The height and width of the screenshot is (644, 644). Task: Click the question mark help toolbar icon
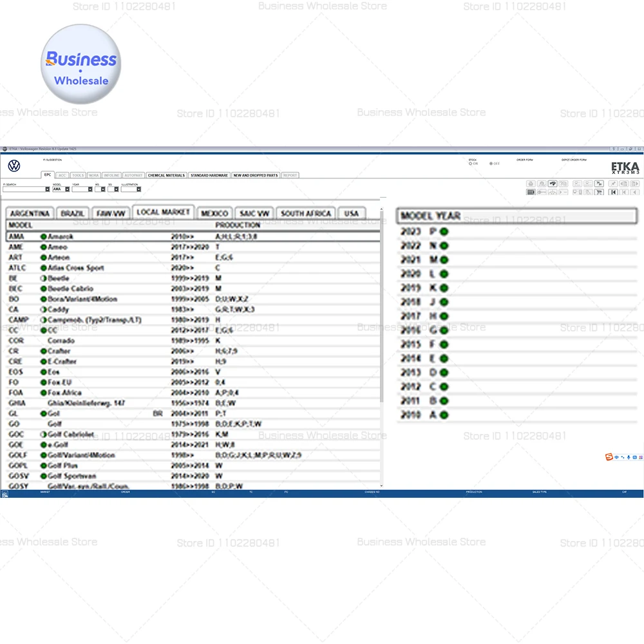click(563, 184)
